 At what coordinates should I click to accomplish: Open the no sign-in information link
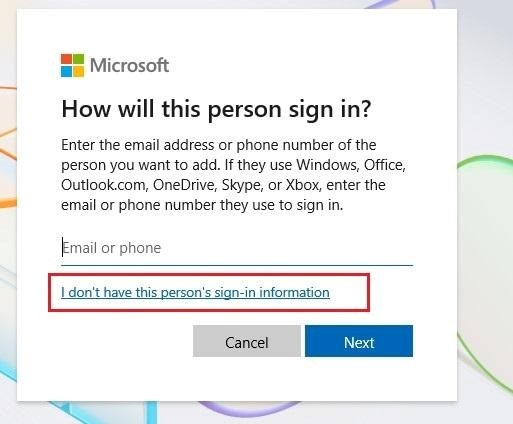point(195,292)
